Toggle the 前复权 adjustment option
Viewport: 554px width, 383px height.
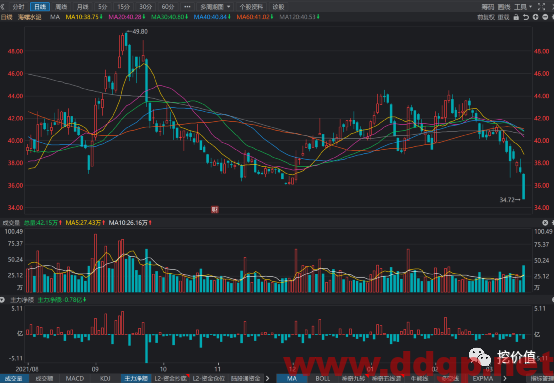486,17
